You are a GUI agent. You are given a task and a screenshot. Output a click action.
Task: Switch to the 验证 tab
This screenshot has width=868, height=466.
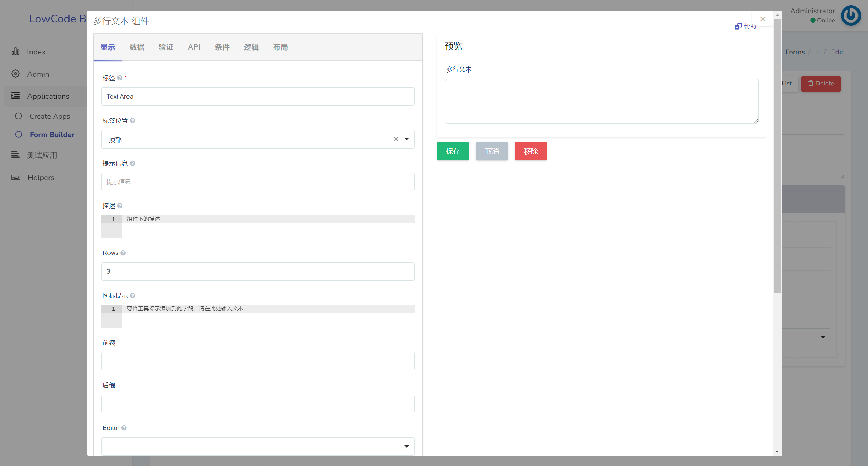click(166, 47)
